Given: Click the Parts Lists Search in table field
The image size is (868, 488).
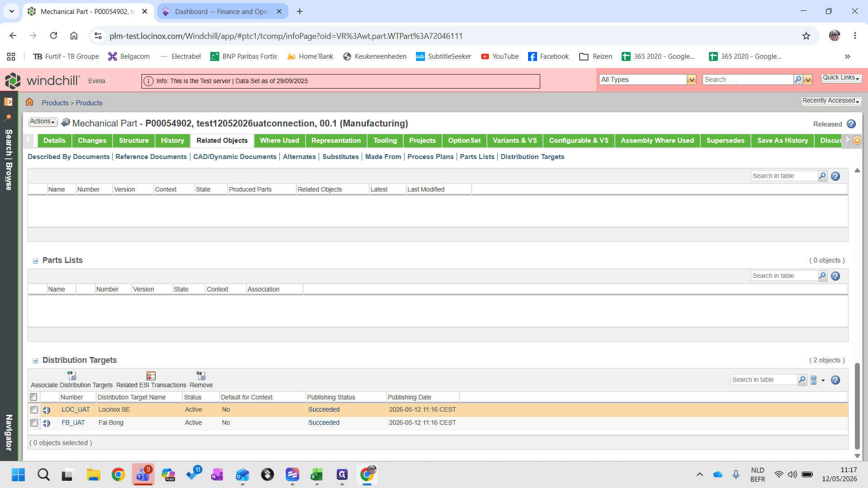Looking at the screenshot, I should (784, 276).
